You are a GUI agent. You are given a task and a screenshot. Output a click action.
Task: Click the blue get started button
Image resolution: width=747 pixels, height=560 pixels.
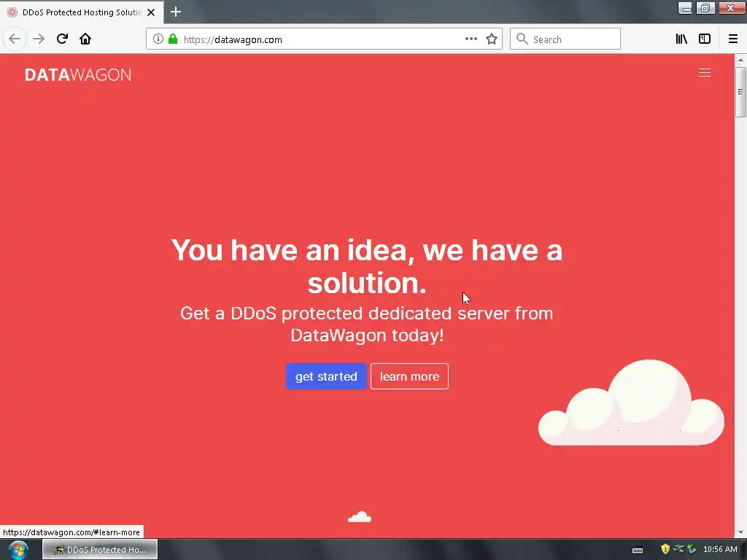[326, 376]
